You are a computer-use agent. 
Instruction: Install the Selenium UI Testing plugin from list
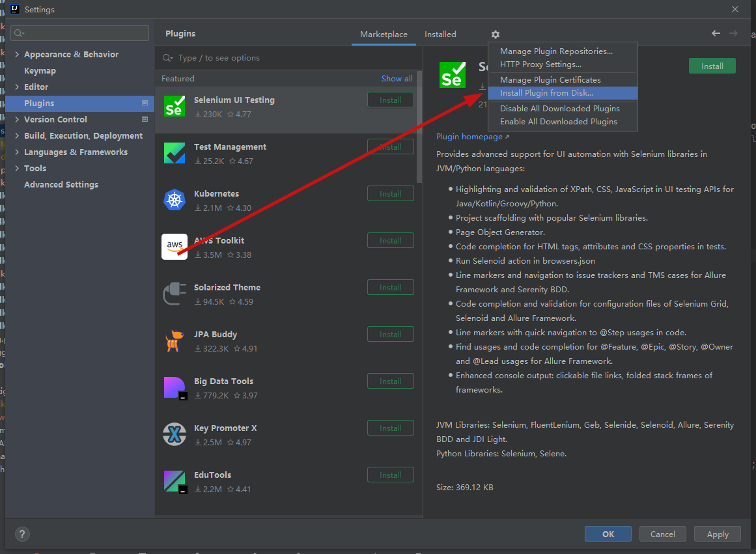[391, 100]
